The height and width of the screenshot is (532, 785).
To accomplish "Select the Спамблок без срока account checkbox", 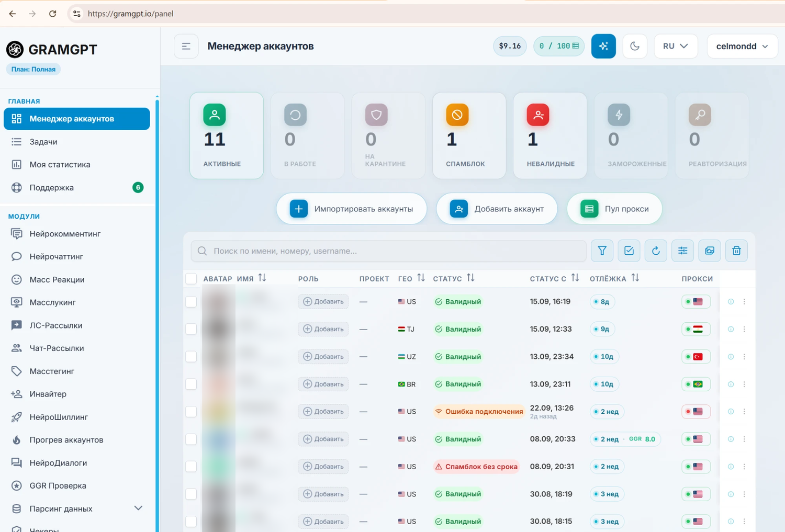I will point(191,467).
